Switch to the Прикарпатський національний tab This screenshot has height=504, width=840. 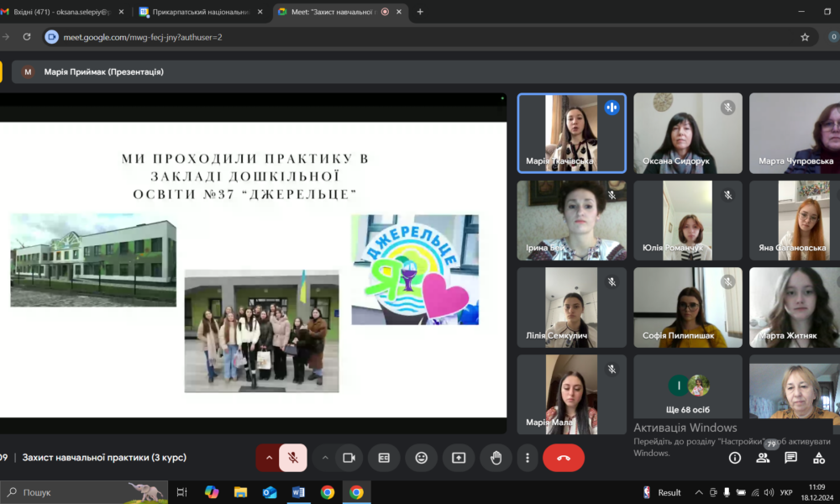pos(198,13)
